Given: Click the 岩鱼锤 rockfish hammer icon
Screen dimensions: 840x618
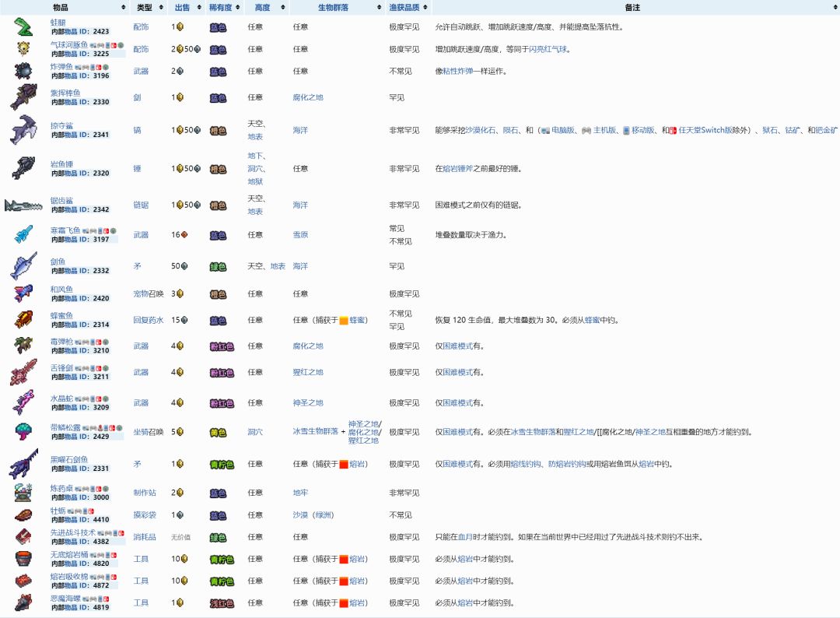Looking at the screenshot, I should [x=23, y=168].
